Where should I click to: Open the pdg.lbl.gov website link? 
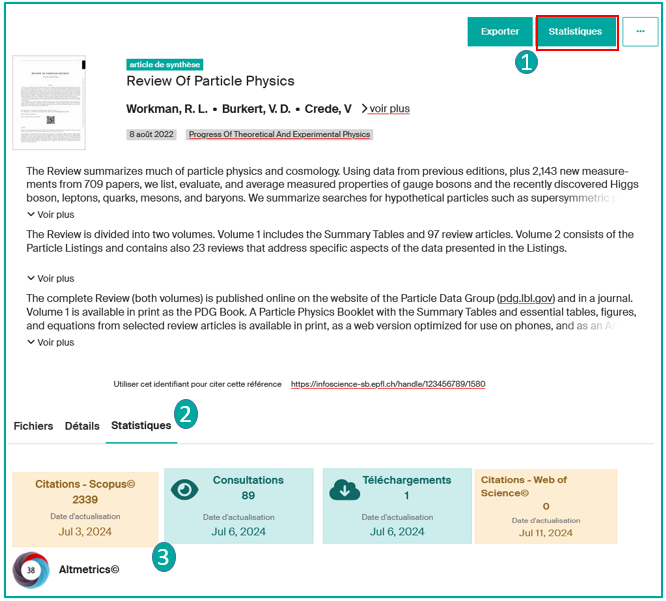525,299
